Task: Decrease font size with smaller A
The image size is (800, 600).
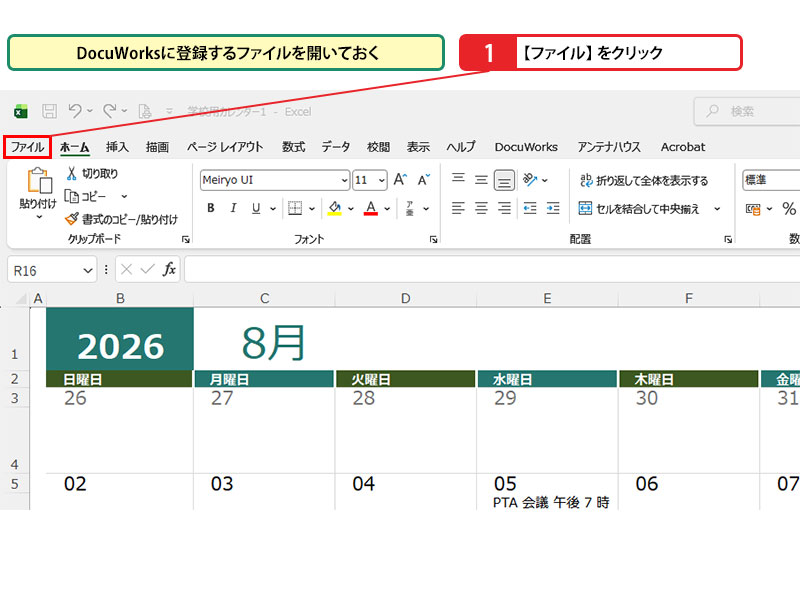Action: pyautogui.click(x=423, y=180)
